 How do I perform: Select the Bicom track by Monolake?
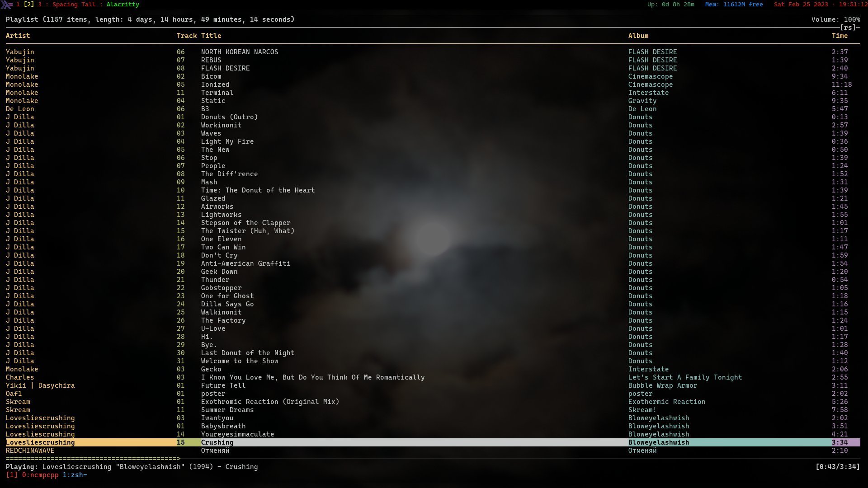433,76
